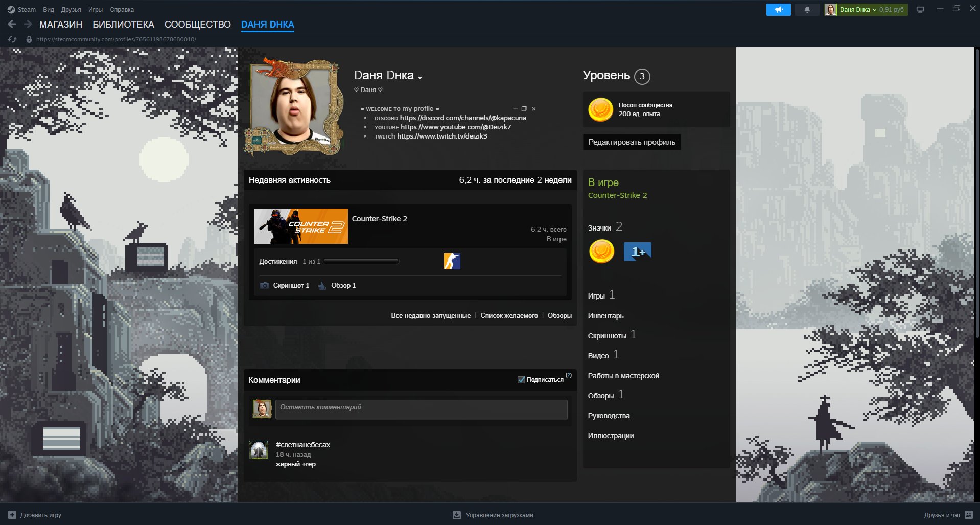Click the thumbs-up icon next to Обзор 1
The image size is (980, 525).
click(322, 285)
